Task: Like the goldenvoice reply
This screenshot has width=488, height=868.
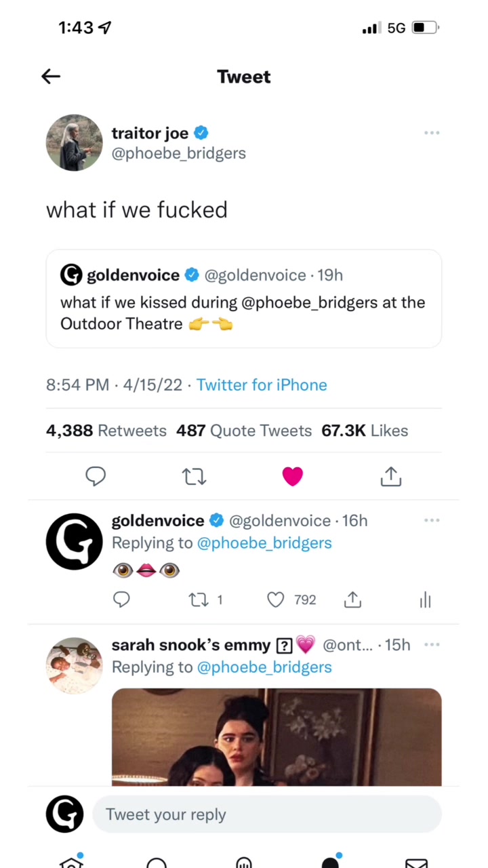Action: [x=275, y=599]
